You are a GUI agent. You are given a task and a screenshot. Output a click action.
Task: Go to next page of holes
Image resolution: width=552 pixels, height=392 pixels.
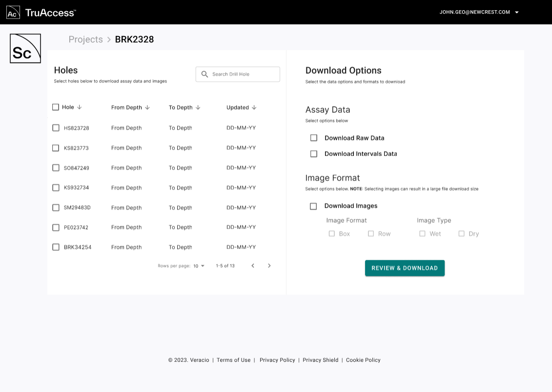click(269, 266)
